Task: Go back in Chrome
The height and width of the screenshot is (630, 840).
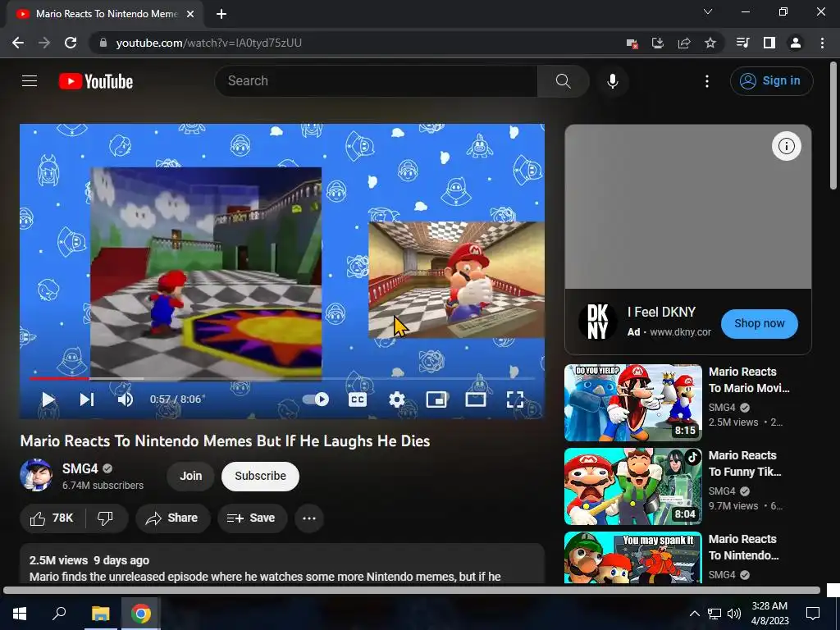Action: point(18,43)
